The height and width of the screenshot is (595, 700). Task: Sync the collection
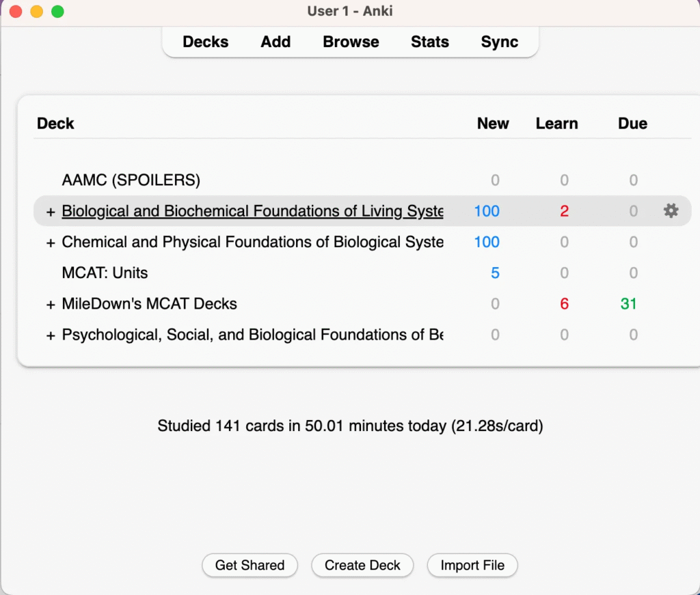(500, 42)
